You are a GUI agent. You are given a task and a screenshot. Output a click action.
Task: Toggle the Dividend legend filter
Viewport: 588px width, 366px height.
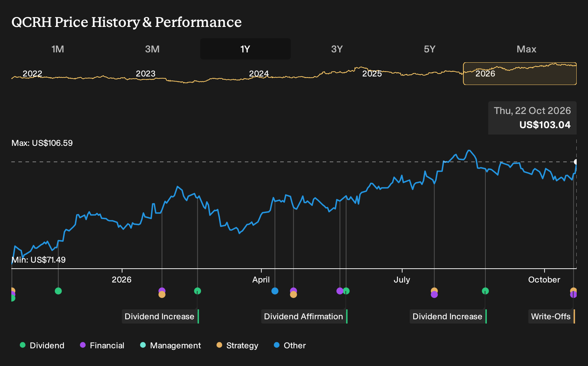click(42, 345)
